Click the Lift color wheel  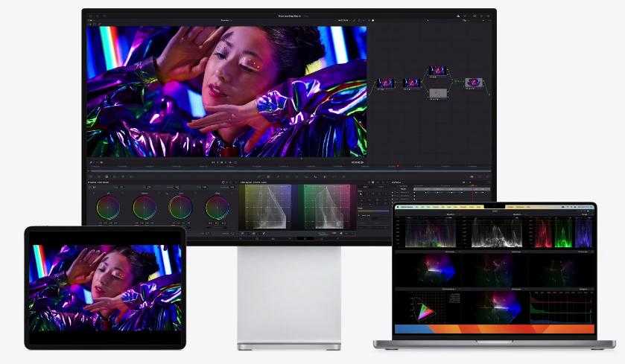click(x=108, y=207)
